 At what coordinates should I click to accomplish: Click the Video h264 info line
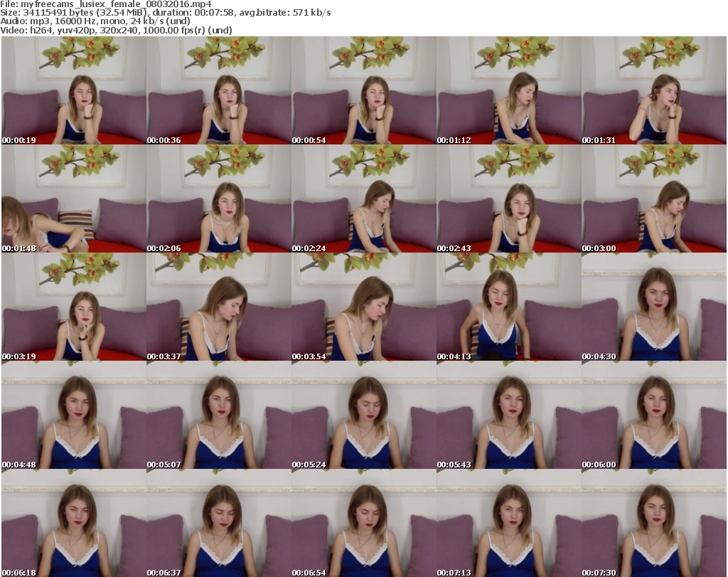click(x=116, y=30)
